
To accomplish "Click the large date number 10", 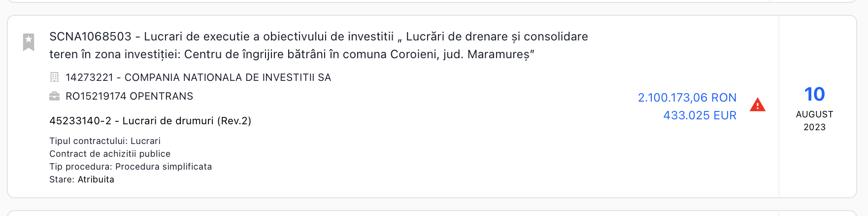I will click(x=814, y=94).
